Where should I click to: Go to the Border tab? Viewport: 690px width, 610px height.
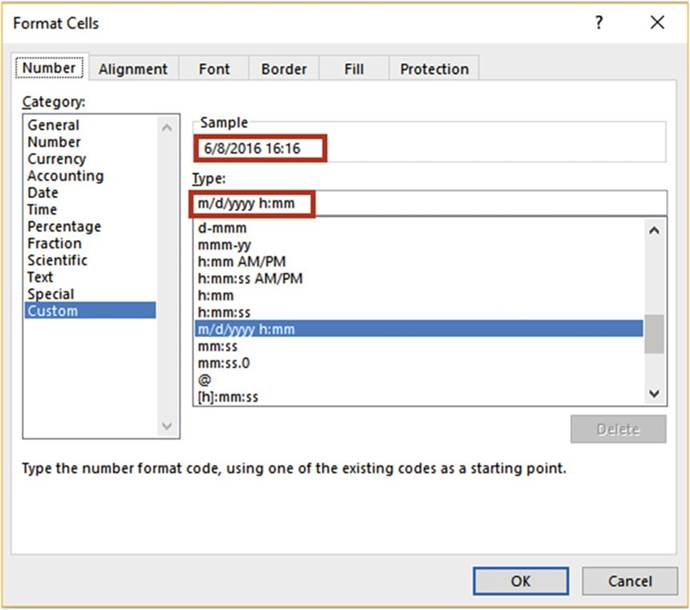pyautogui.click(x=283, y=69)
